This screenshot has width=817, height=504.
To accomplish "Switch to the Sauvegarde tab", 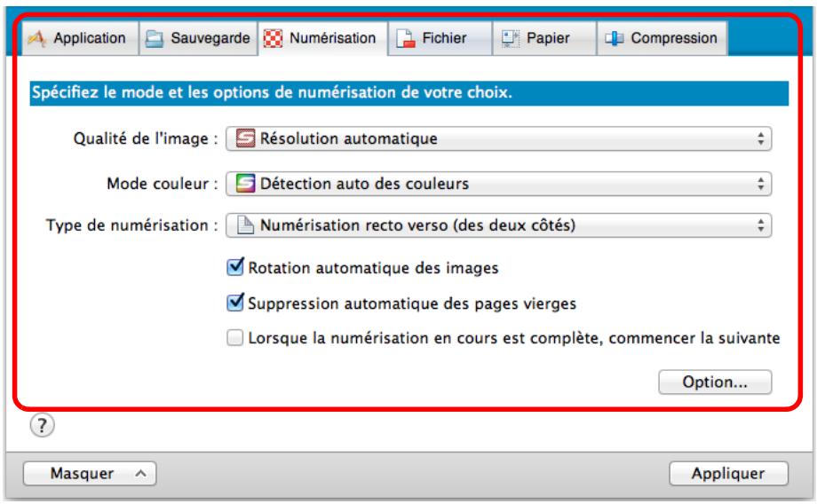I will pyautogui.click(x=198, y=39).
